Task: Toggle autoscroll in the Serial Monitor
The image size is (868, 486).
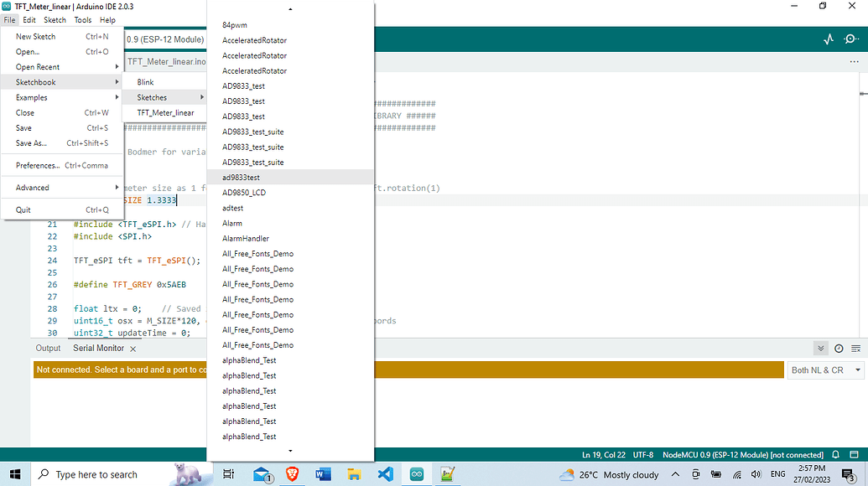Action: pyautogui.click(x=819, y=349)
